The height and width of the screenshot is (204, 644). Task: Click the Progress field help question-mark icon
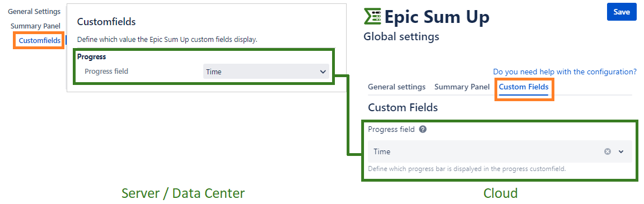coord(423,130)
